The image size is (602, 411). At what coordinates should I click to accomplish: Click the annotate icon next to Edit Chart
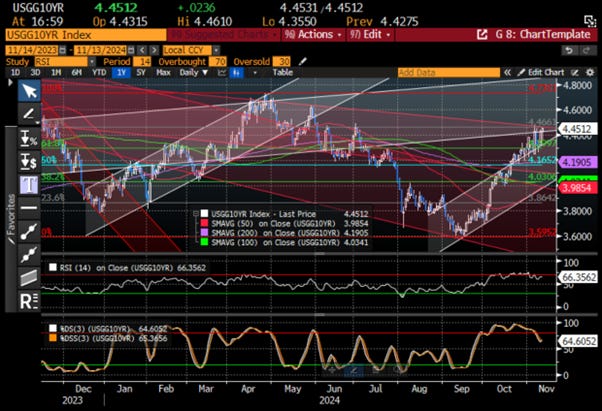[x=575, y=73]
